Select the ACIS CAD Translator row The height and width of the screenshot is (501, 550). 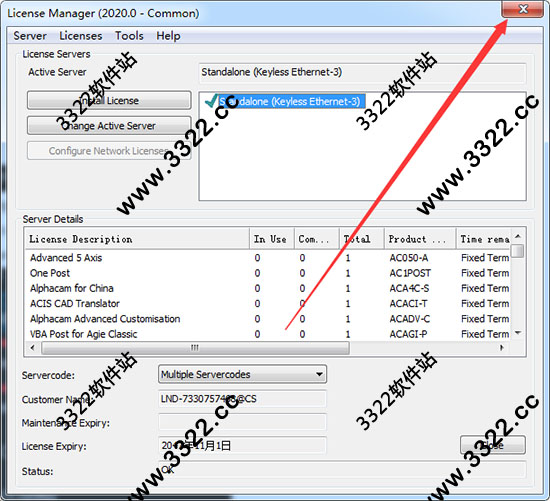pos(268,303)
